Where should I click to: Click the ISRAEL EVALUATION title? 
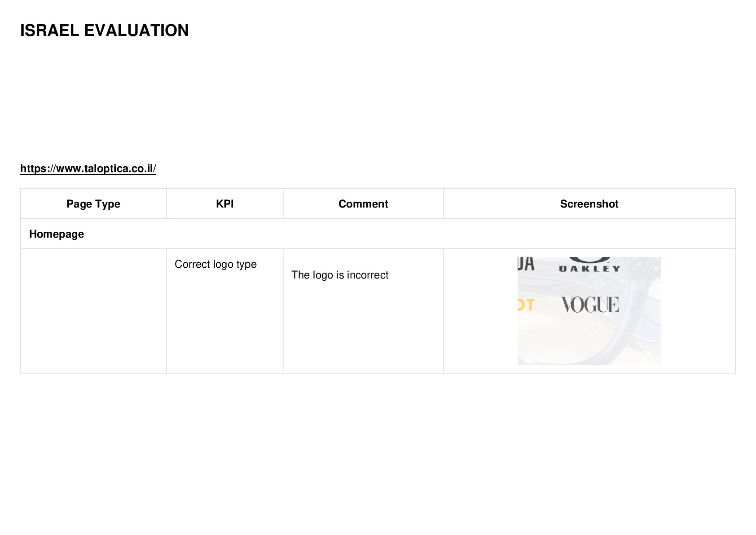(x=105, y=31)
